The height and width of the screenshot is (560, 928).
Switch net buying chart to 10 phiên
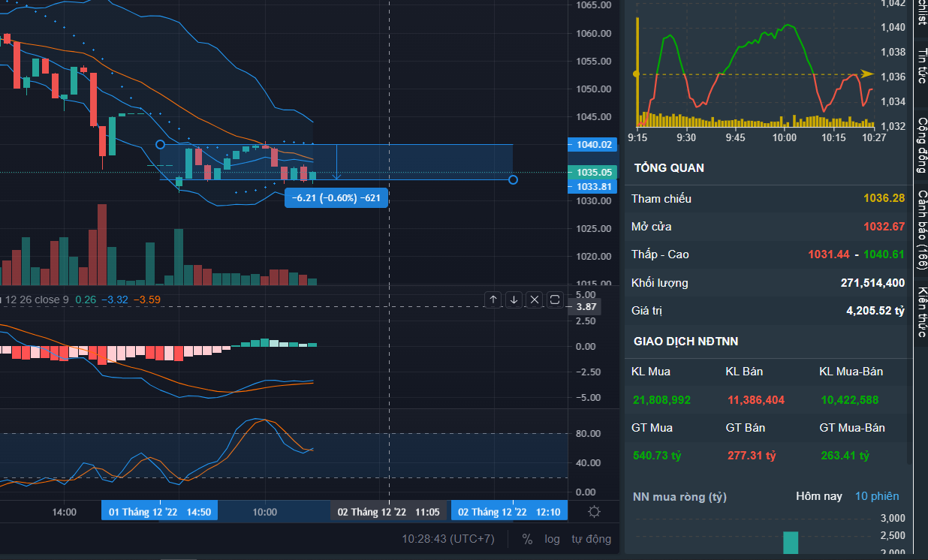click(877, 496)
